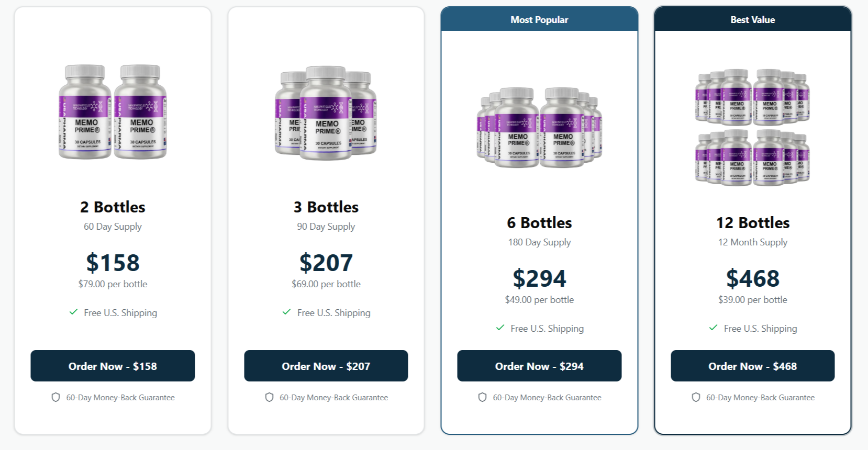Click the green checkmark beside 2-bottle Free U.S. Shipping
868x450 pixels.
click(73, 312)
